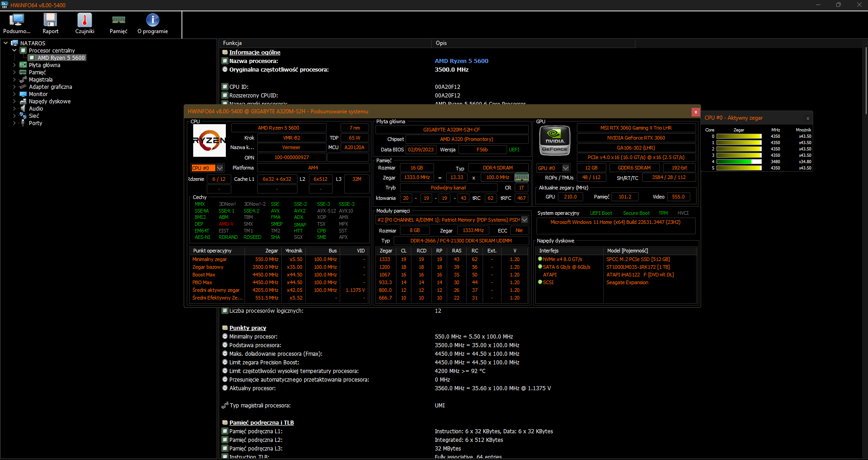Viewport: 868px width, 460px height.
Task: Click the Porty icon in tree
Action: click(23, 123)
